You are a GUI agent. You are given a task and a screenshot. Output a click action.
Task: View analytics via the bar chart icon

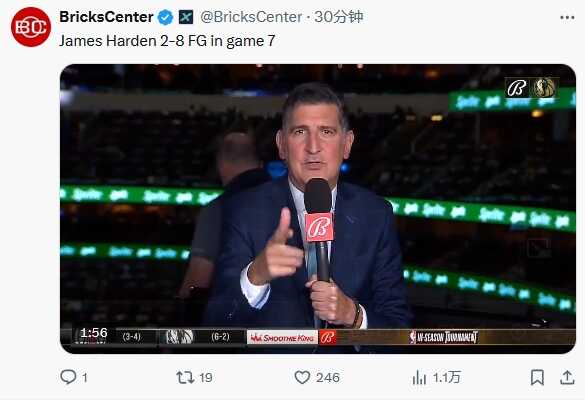pyautogui.click(x=419, y=378)
